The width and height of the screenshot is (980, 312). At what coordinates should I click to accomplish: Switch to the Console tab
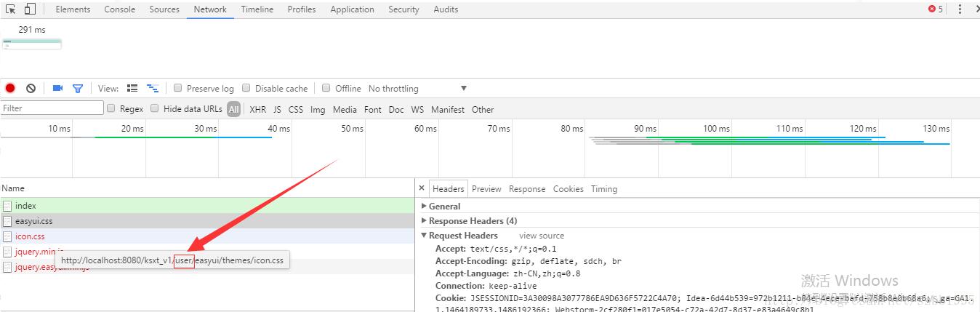tap(119, 9)
